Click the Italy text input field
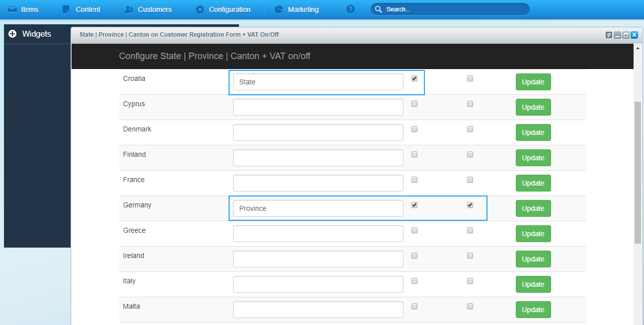The width and height of the screenshot is (644, 325). pyautogui.click(x=318, y=284)
